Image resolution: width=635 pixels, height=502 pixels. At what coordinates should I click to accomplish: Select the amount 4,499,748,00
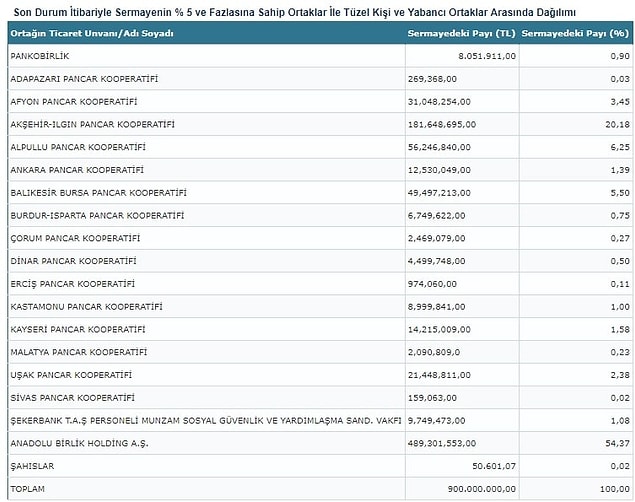coord(437,261)
